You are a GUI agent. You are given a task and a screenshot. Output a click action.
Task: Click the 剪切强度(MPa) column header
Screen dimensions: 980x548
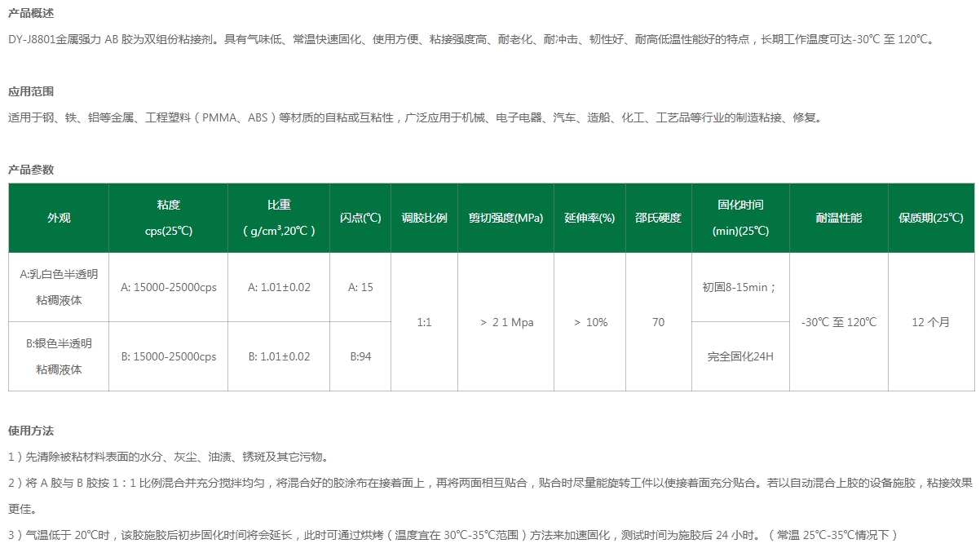point(505,218)
